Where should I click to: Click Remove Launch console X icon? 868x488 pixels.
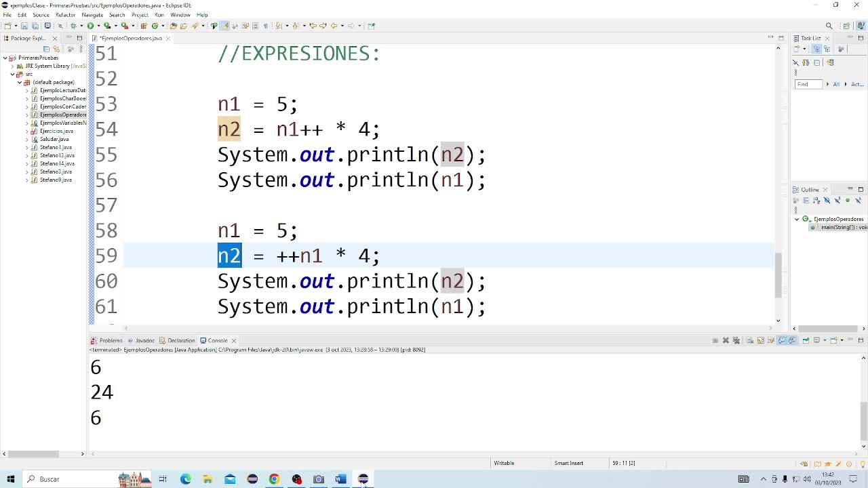pyautogui.click(x=726, y=340)
